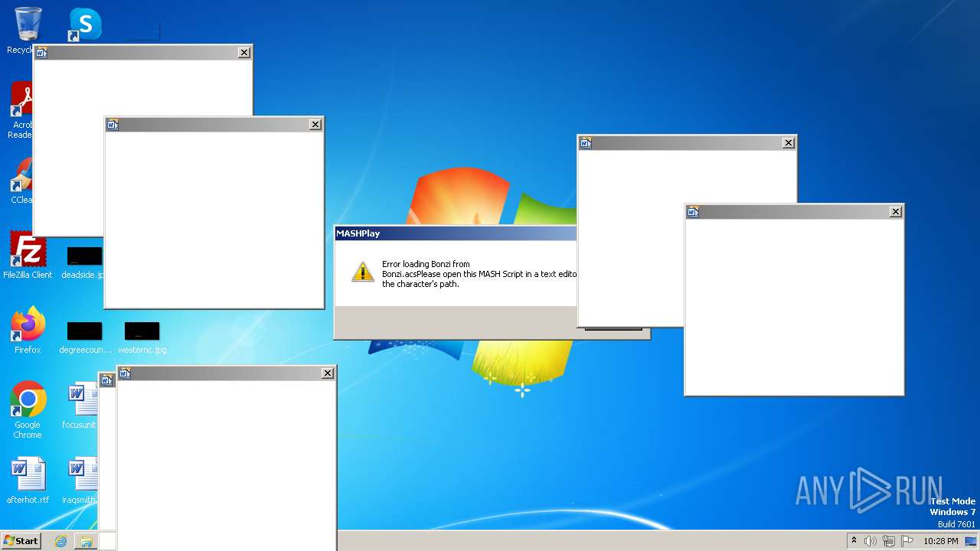980x551 pixels.
Task: Launch Skype from the desktop shortcut
Action: 85,24
